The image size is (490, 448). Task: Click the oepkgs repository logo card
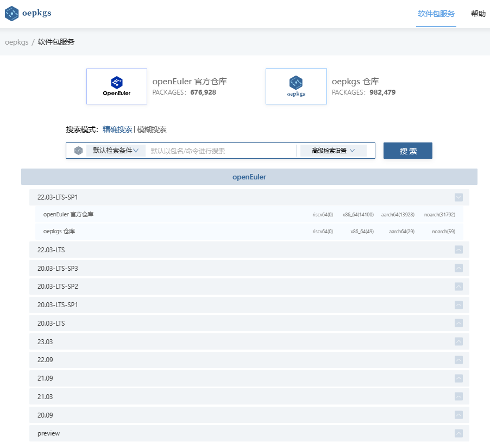click(x=296, y=86)
